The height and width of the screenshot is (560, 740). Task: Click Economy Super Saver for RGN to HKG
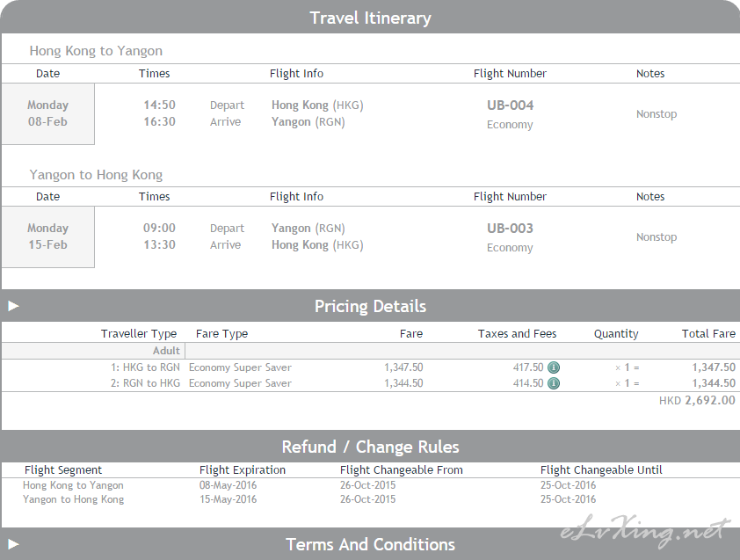point(240,383)
